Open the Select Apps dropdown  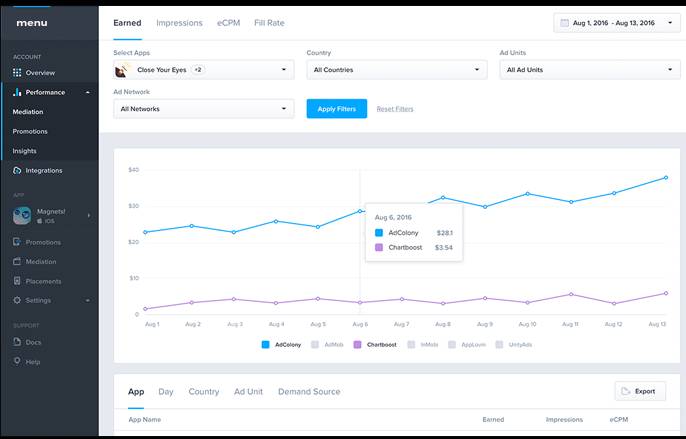point(204,70)
